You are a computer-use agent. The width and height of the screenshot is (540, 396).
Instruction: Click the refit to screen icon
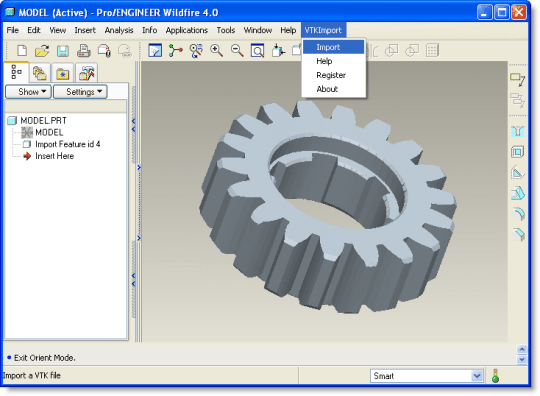pos(257,51)
